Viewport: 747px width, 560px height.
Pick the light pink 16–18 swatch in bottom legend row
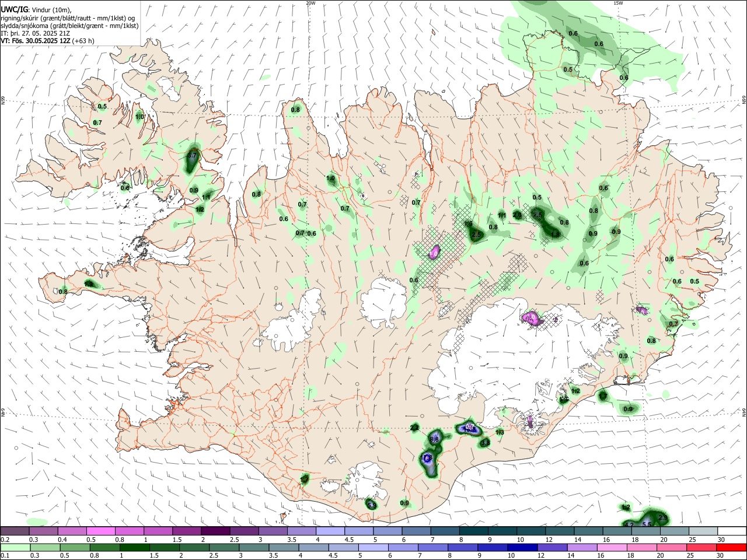point(612,548)
